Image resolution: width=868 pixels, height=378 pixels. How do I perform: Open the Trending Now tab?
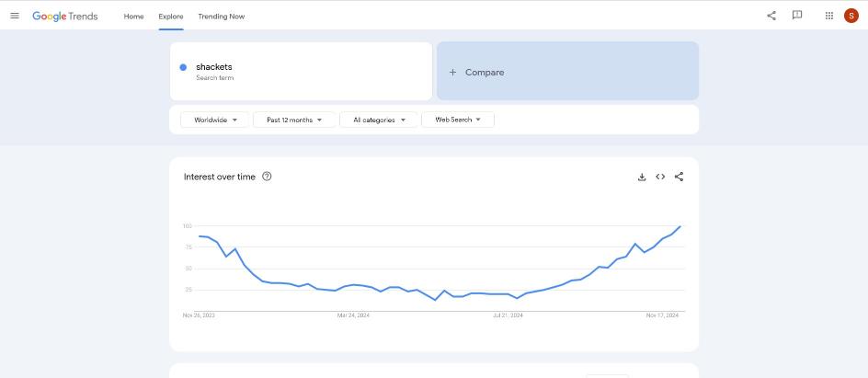(x=222, y=17)
